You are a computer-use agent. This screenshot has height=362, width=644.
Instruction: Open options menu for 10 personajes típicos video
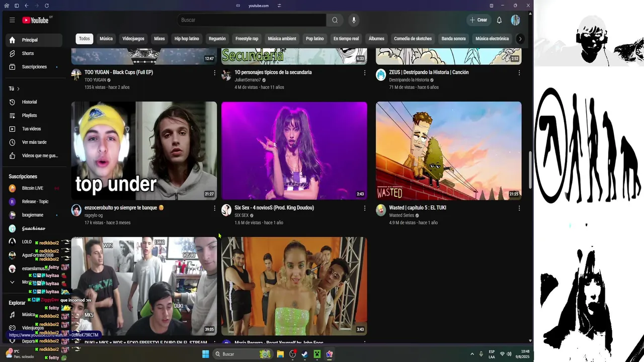pyautogui.click(x=365, y=73)
